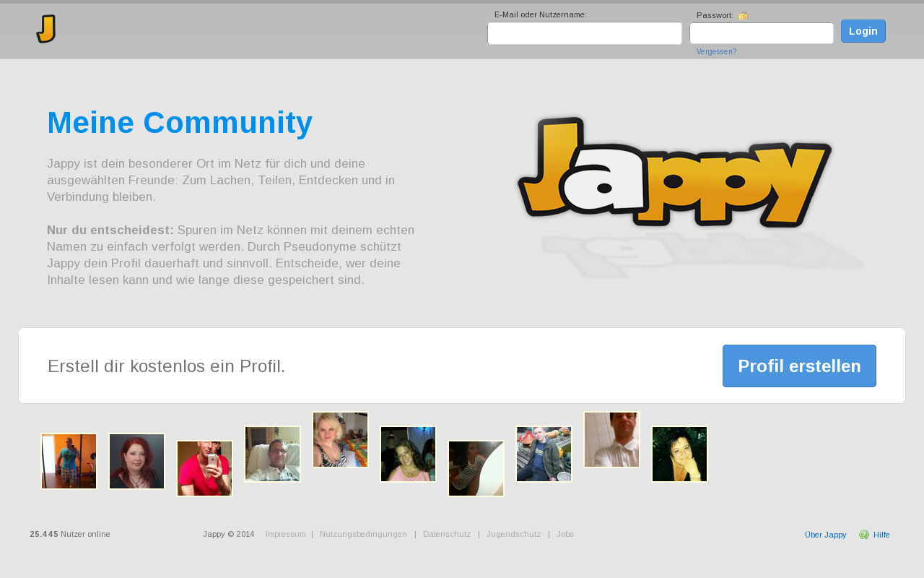This screenshot has width=924, height=578.
Task: Click the Profil erstellen button
Action: point(799,366)
